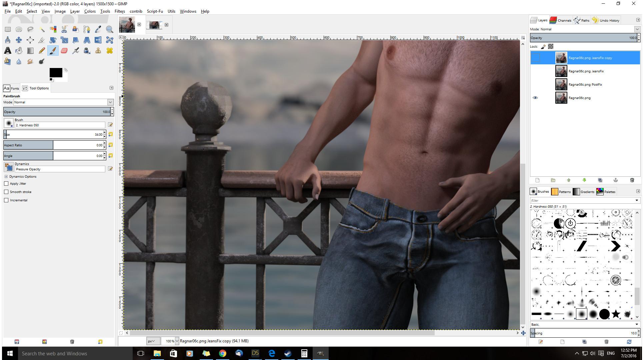The image size is (644, 360).
Task: Select the Heal tool bandage icon
Action: click(109, 51)
